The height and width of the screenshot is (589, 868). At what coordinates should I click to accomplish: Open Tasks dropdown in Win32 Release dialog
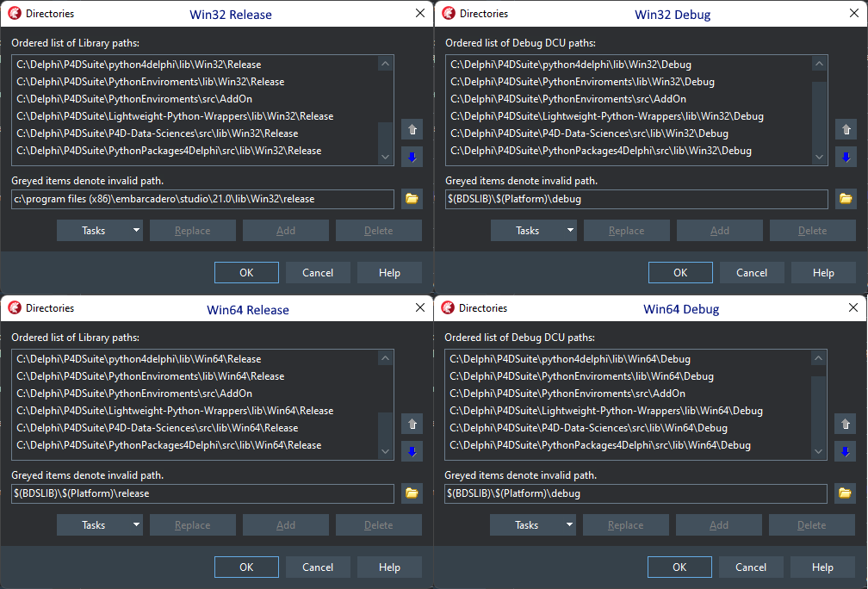coord(100,230)
